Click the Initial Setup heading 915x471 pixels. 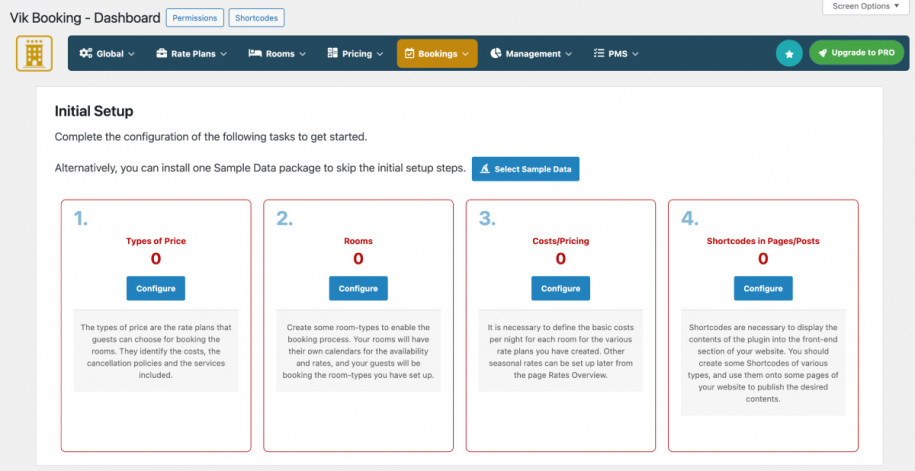pos(94,111)
